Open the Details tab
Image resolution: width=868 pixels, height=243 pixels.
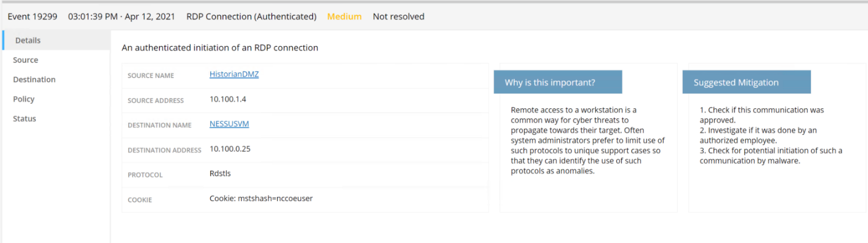pos(55,40)
